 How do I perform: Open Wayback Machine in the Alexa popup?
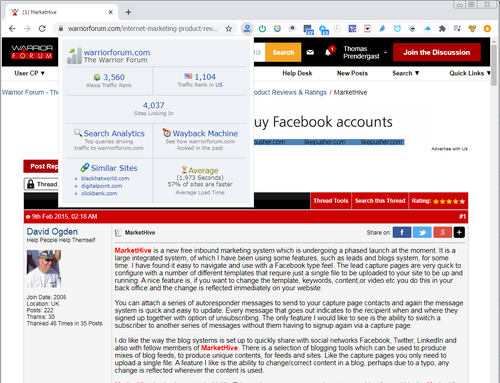[205, 133]
